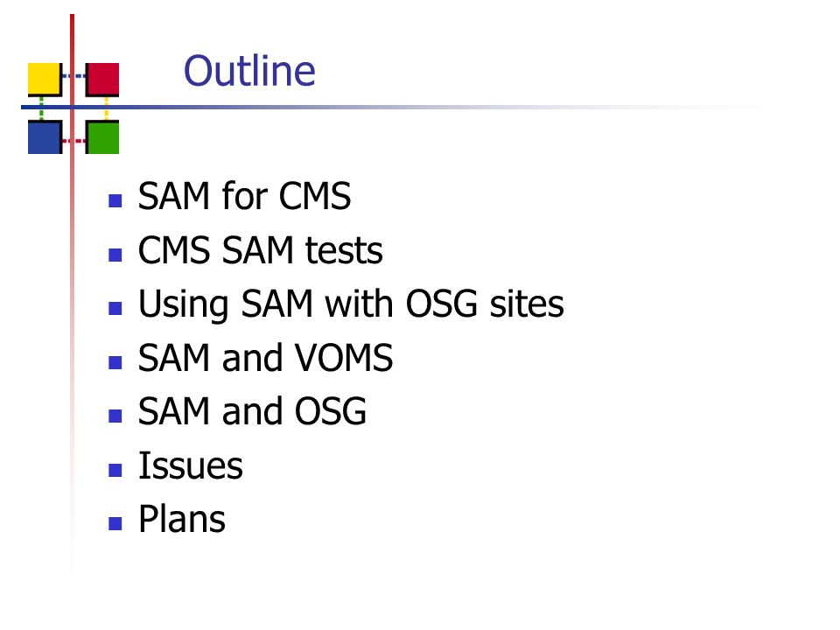Click the Plans list item

click(182, 519)
